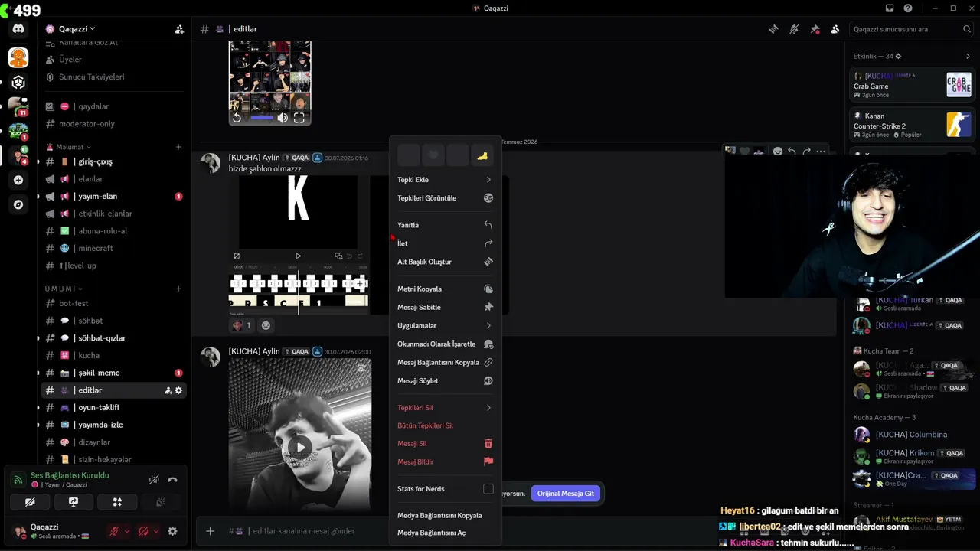Click the Orijinal Mesaja Git button
The height and width of the screenshot is (551, 980).
point(566,494)
